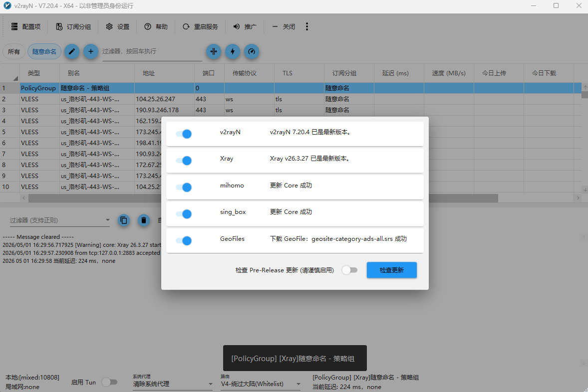
Task: Select the server row with address 190.93.246.178
Action: coord(291,110)
